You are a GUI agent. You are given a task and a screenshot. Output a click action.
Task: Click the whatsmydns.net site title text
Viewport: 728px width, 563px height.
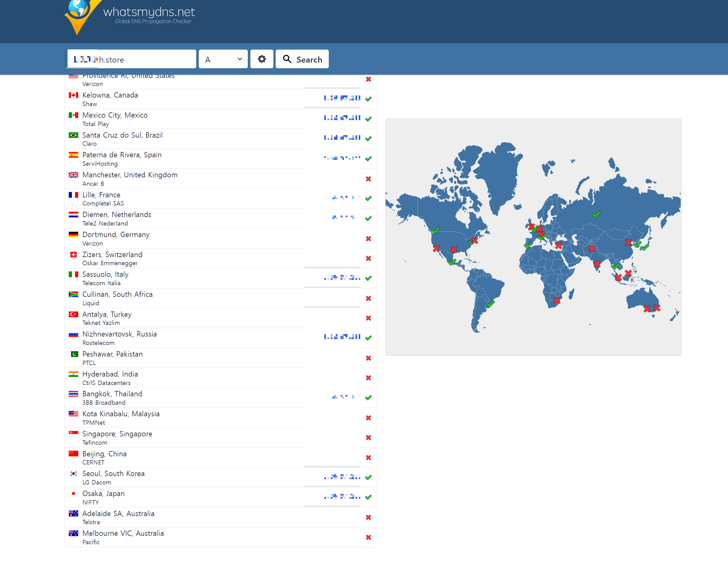(149, 12)
